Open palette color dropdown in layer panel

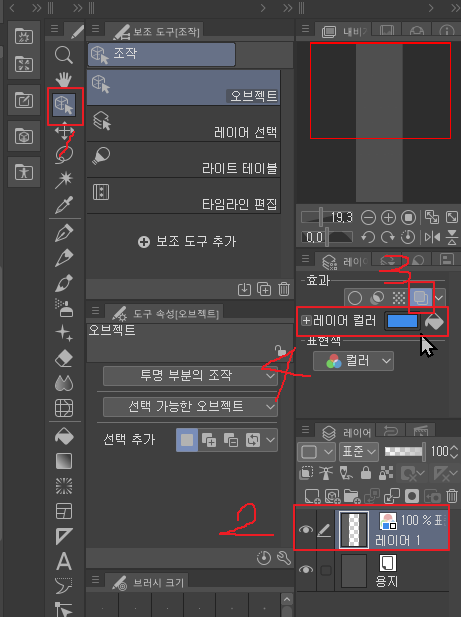click(316, 451)
